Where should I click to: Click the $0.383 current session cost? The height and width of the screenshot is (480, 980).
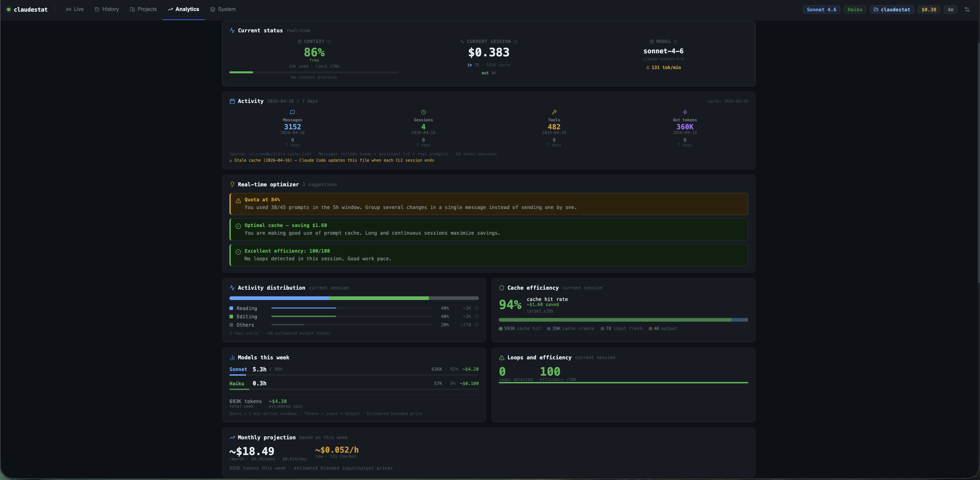tap(488, 52)
